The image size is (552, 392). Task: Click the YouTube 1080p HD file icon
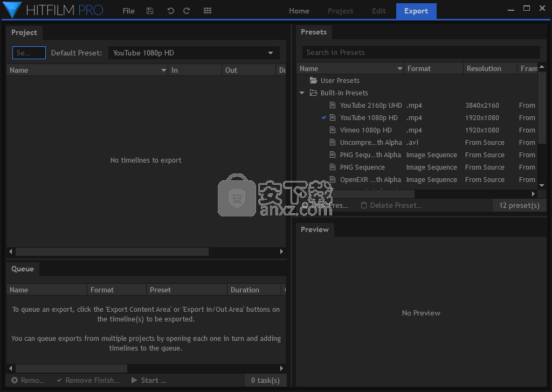[x=332, y=117]
